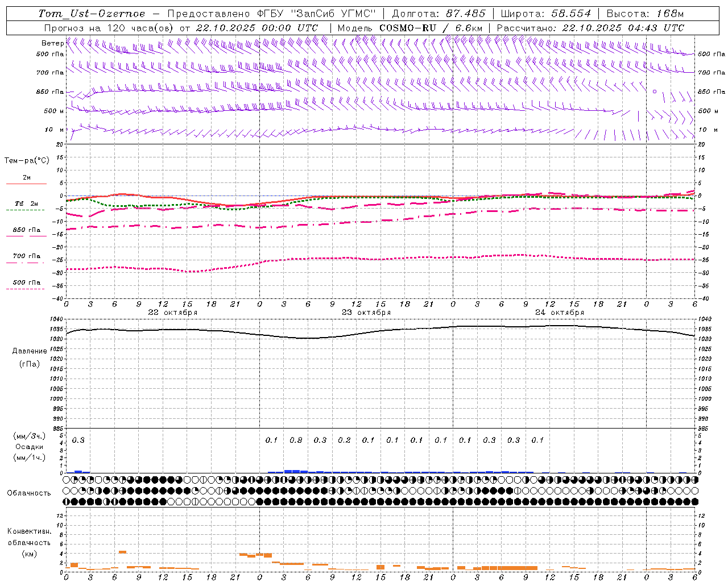Click the 'Ветер' wind panel label
This screenshot has height=582, width=728.
tap(53, 43)
